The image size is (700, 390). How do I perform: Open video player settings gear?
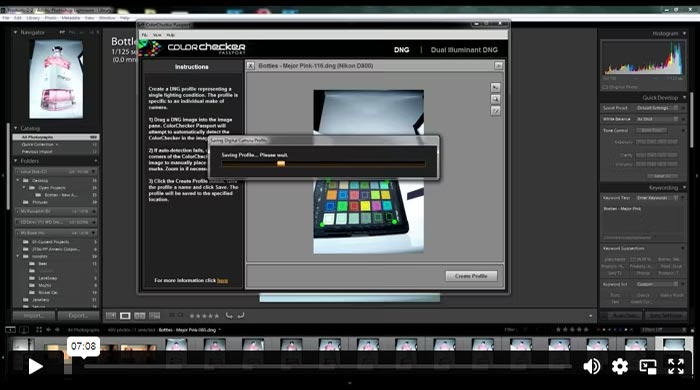(620, 366)
